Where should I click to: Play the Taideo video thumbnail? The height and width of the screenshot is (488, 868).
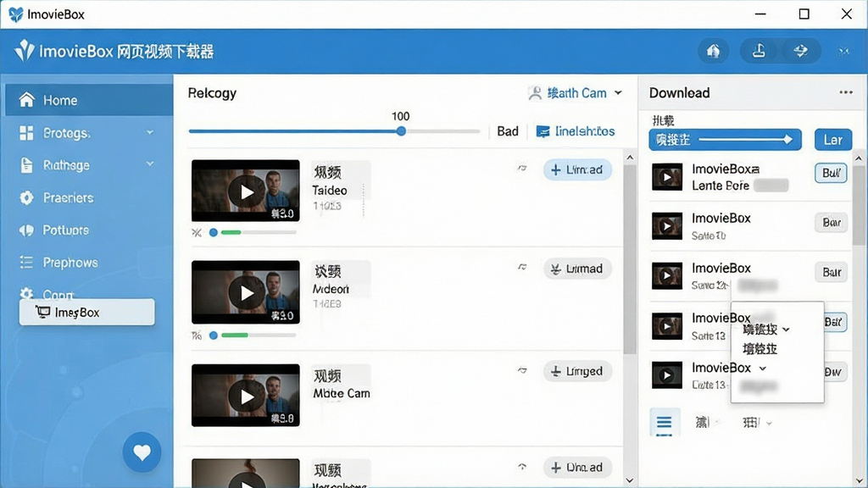246,191
